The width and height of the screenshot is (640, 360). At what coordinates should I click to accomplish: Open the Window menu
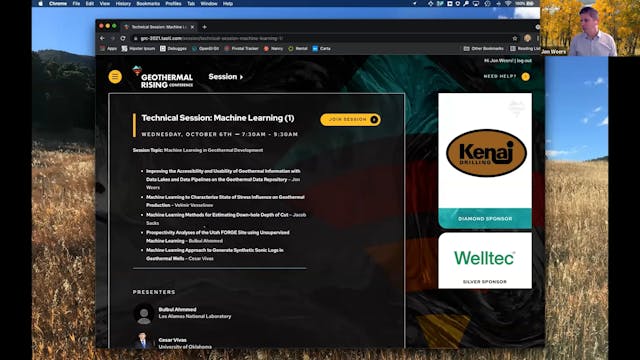click(x=209, y=3)
